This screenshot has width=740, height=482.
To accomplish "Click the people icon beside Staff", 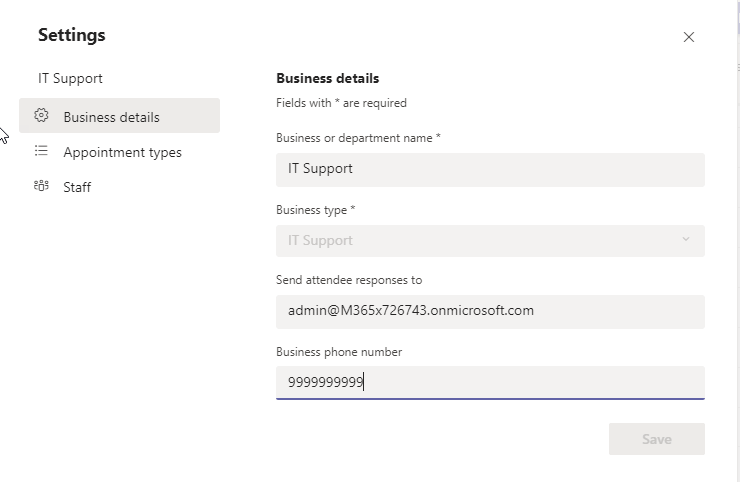I will coord(41,186).
